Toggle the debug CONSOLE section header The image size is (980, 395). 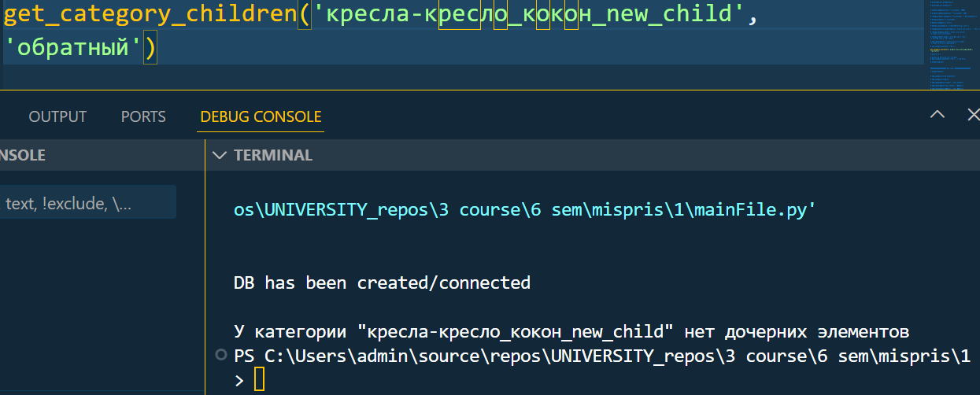23,155
